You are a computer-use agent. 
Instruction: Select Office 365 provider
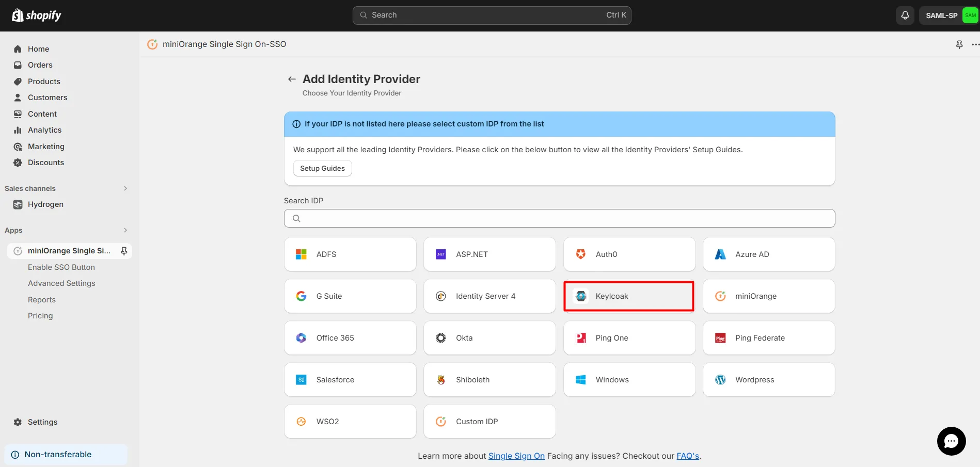pyautogui.click(x=350, y=338)
